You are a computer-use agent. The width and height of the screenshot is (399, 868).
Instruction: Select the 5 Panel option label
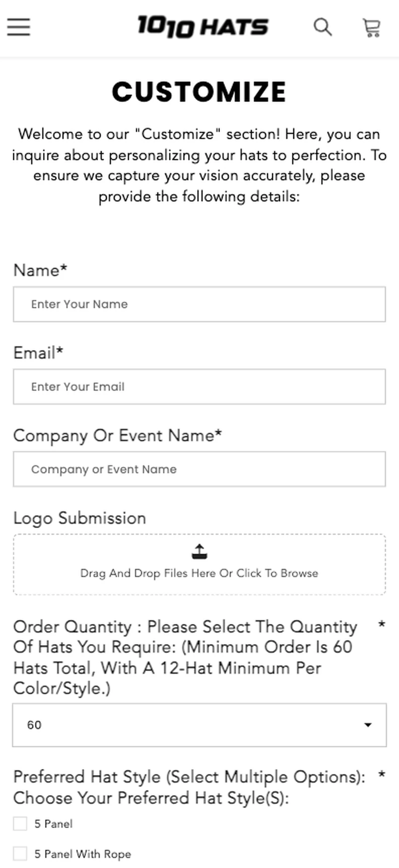53,824
